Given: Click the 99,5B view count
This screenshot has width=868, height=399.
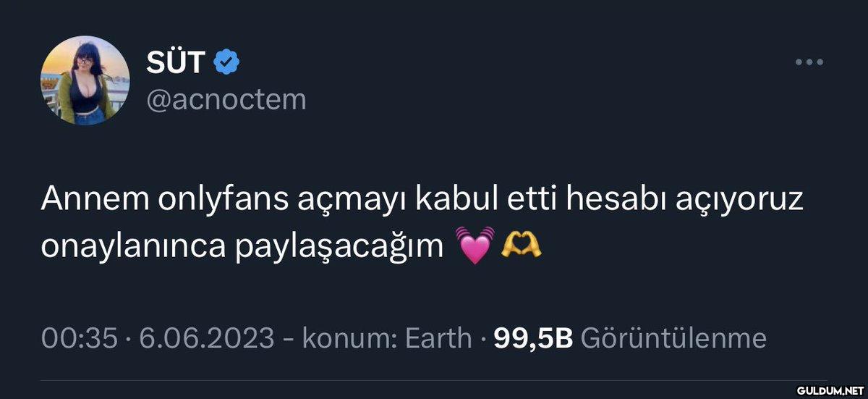Looking at the screenshot, I should pyautogui.click(x=533, y=337).
